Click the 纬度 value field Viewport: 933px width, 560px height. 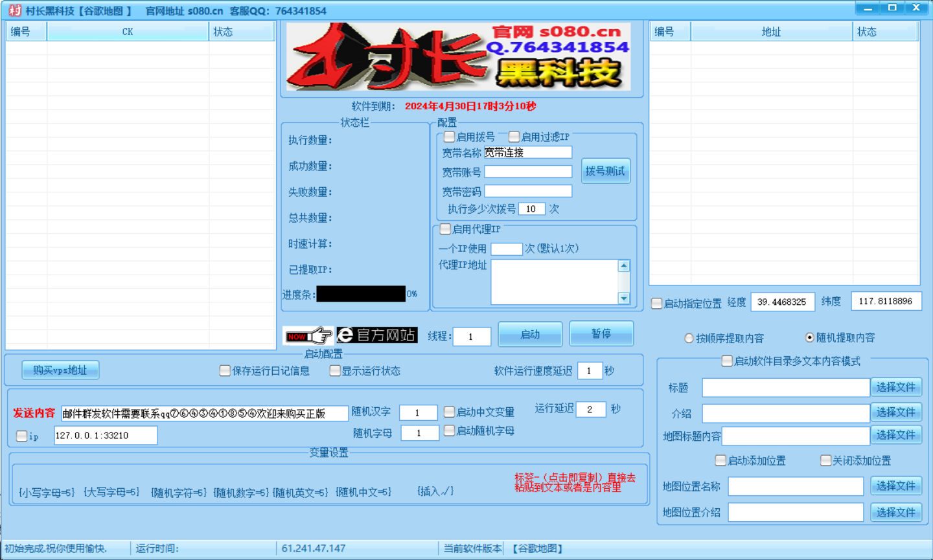click(886, 301)
